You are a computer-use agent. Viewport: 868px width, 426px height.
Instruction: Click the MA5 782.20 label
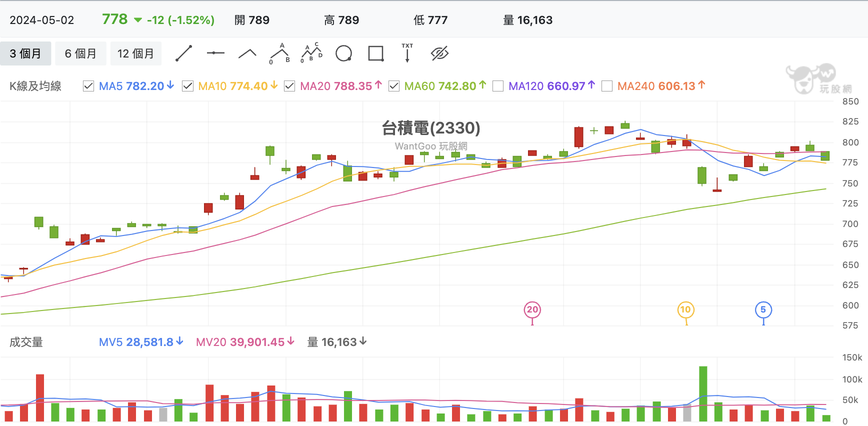coord(136,86)
